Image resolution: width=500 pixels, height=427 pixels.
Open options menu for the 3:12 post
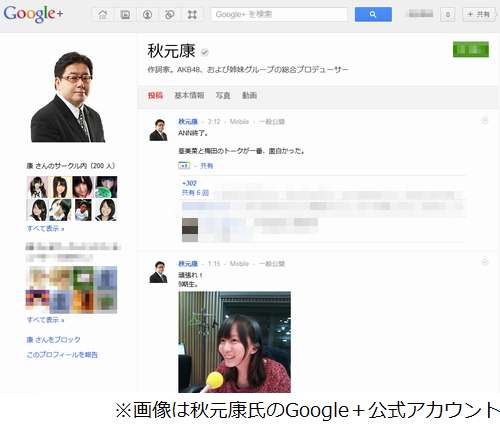pos(485,121)
